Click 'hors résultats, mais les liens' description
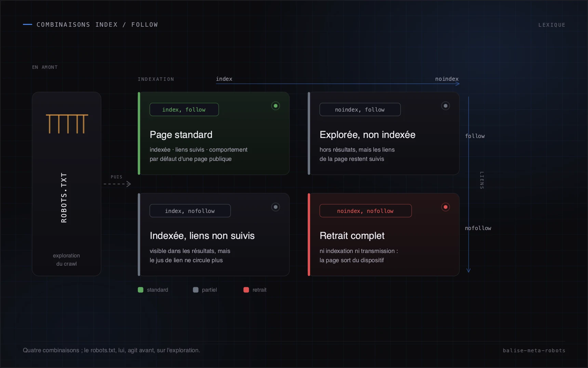Viewport: 588px width, 368px height. pyautogui.click(x=357, y=150)
